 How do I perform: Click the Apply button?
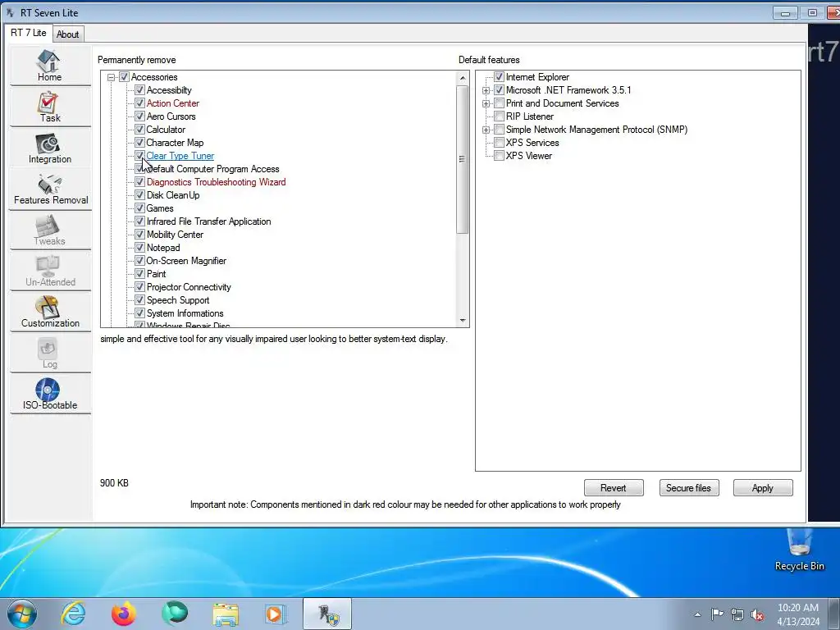762,488
